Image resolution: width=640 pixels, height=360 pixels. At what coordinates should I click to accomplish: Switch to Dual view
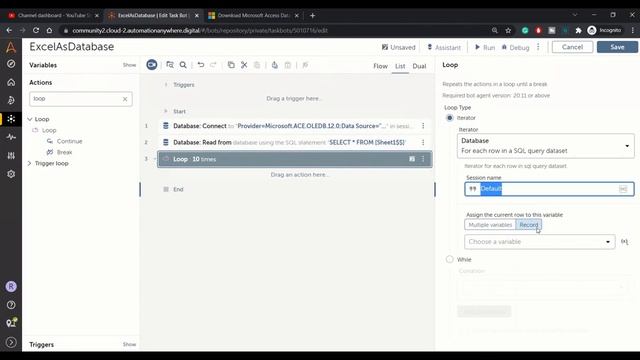click(419, 66)
